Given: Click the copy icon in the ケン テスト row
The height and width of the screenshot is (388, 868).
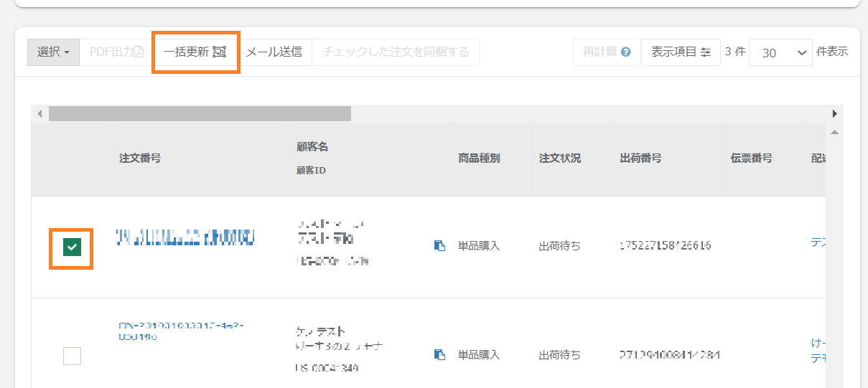Looking at the screenshot, I should pos(439,354).
